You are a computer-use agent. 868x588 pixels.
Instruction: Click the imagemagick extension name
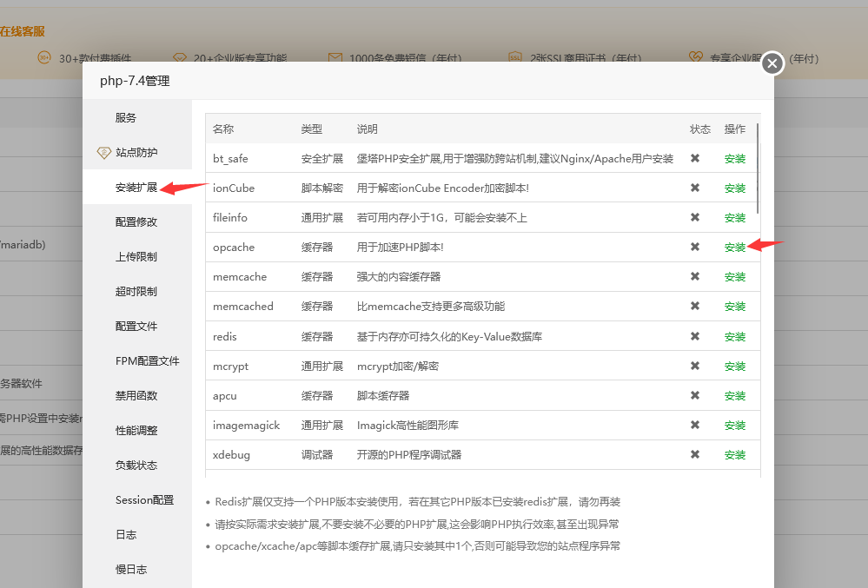click(247, 426)
